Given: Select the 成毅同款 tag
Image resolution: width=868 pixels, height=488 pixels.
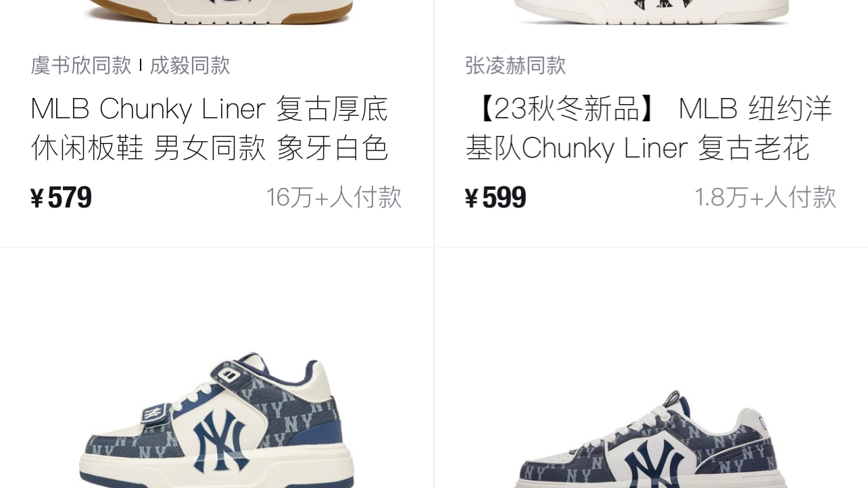Looking at the screenshot, I should (190, 66).
